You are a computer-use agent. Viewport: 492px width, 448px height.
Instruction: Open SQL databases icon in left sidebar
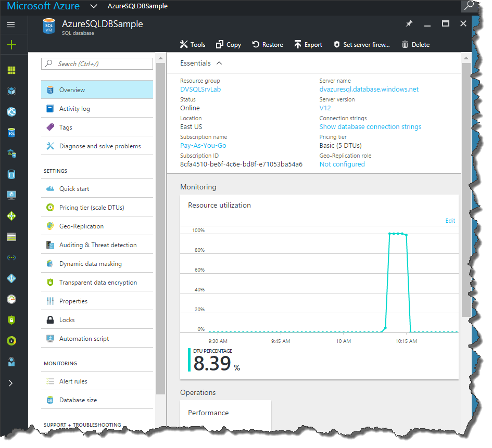[11, 133]
